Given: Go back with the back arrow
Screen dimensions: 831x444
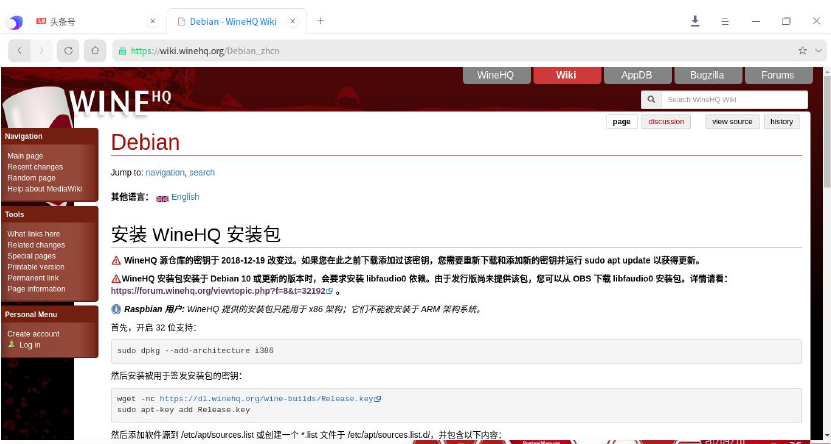Looking at the screenshot, I should [x=20, y=51].
